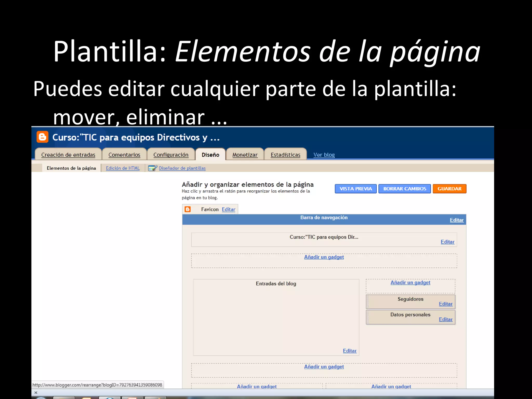Open the Monetizar tab

coord(245,155)
